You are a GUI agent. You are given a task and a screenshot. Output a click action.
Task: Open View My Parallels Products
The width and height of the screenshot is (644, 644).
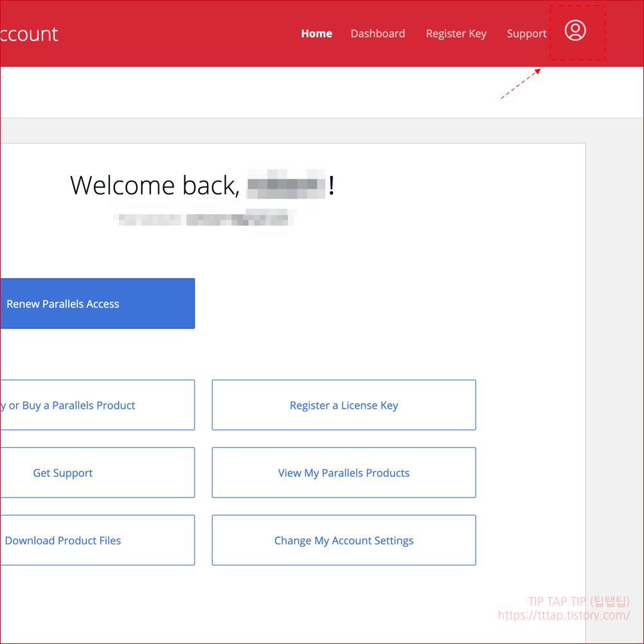pyautogui.click(x=344, y=473)
